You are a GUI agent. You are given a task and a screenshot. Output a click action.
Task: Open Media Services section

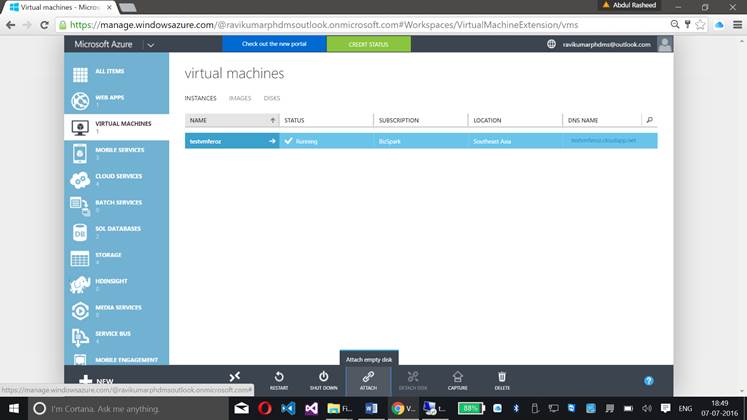[116, 310]
